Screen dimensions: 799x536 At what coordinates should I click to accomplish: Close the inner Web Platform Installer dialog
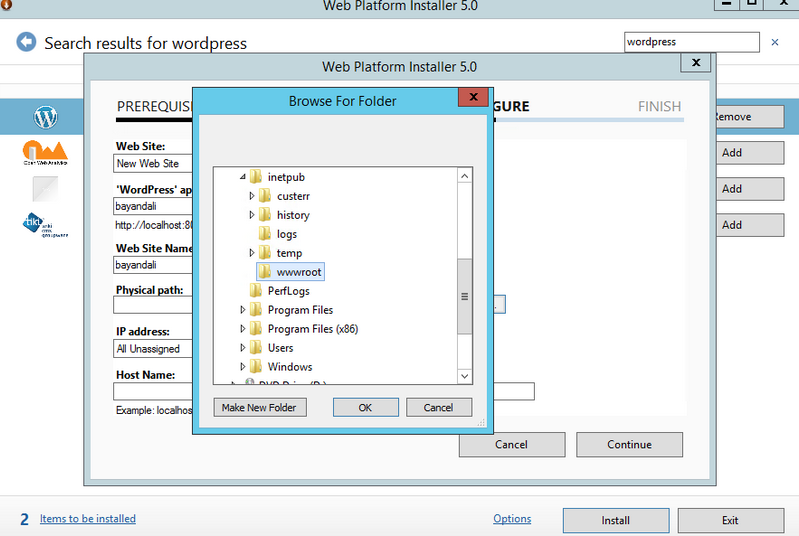click(x=696, y=63)
